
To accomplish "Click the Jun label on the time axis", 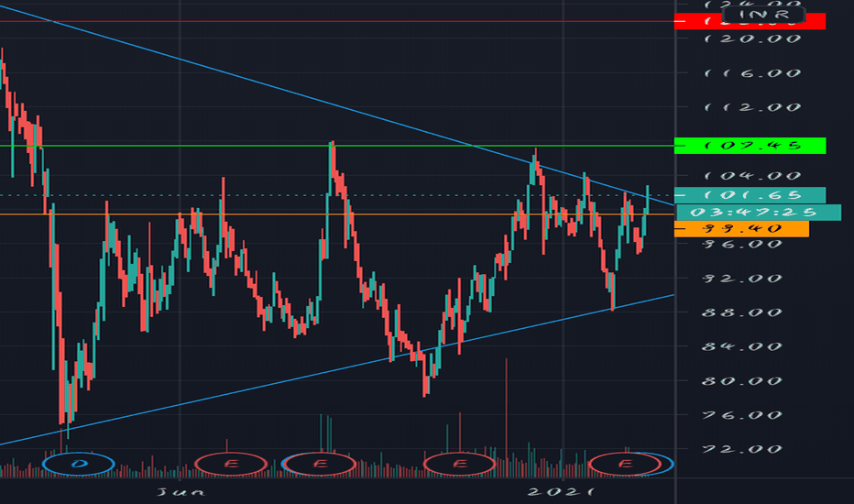I will [181, 493].
